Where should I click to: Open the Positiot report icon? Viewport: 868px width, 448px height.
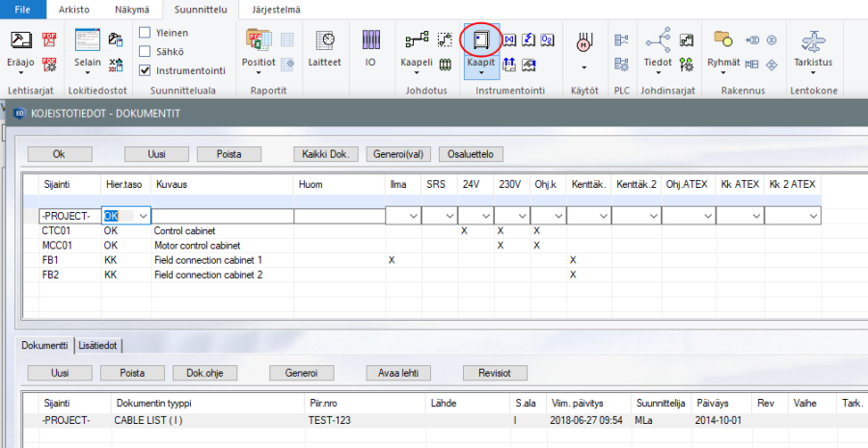pos(258,40)
